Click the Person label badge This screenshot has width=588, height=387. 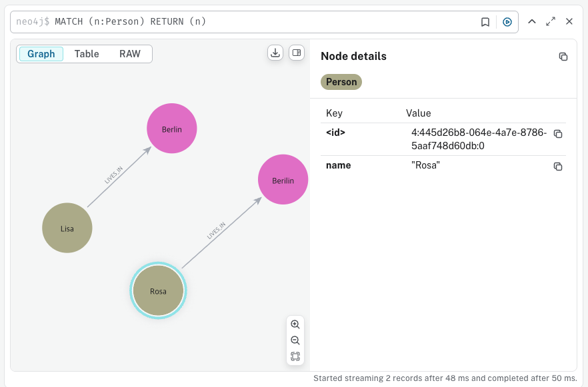341,82
